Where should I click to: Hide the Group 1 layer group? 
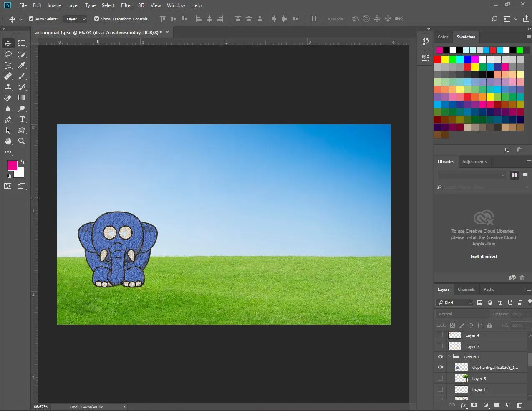pos(440,357)
